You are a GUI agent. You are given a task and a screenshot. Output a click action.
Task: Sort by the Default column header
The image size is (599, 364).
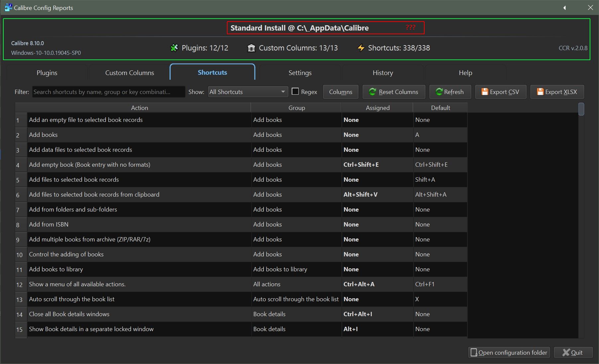[440, 108]
